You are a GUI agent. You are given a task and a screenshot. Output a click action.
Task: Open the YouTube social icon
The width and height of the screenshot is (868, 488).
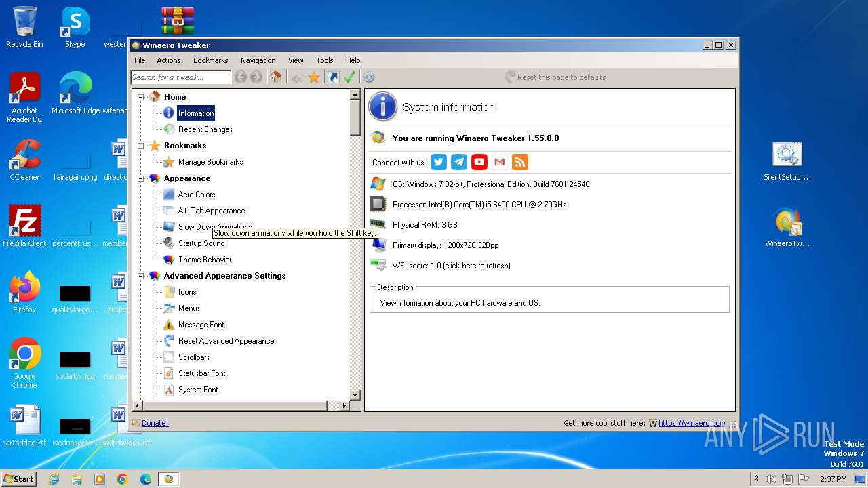[479, 162]
